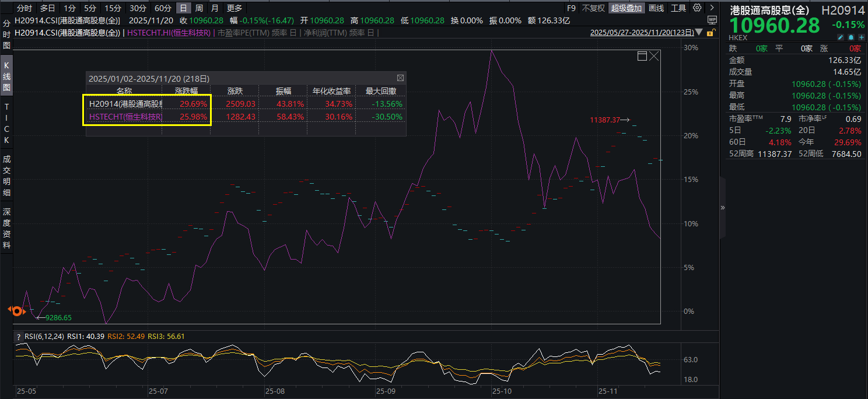Click the F9 button
Viewport: 868px width, 399px height.
(571, 8)
